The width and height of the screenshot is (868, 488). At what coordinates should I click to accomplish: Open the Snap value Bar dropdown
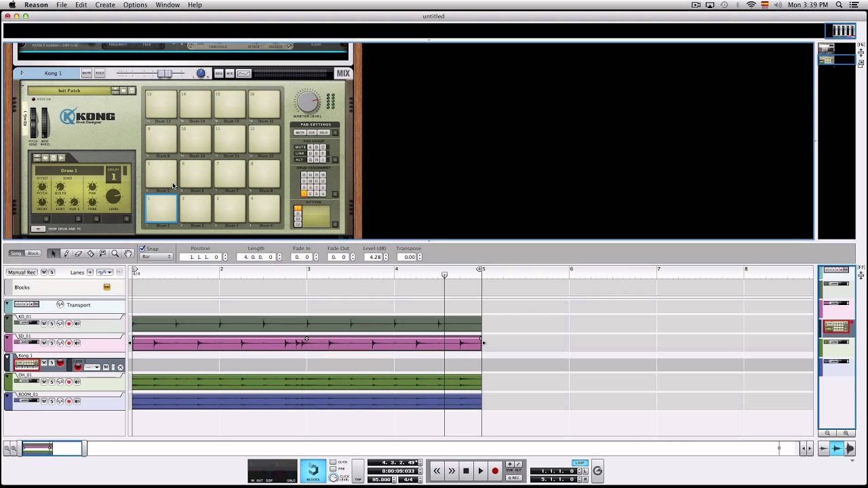click(156, 256)
